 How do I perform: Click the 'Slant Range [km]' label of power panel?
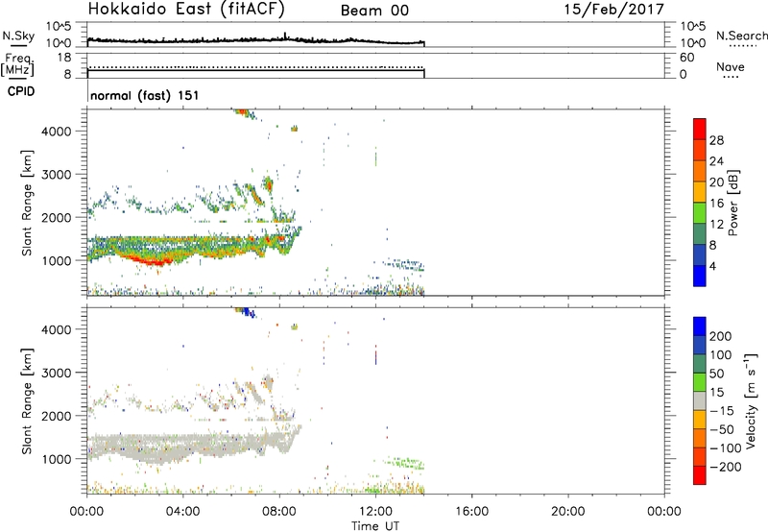click(27, 203)
